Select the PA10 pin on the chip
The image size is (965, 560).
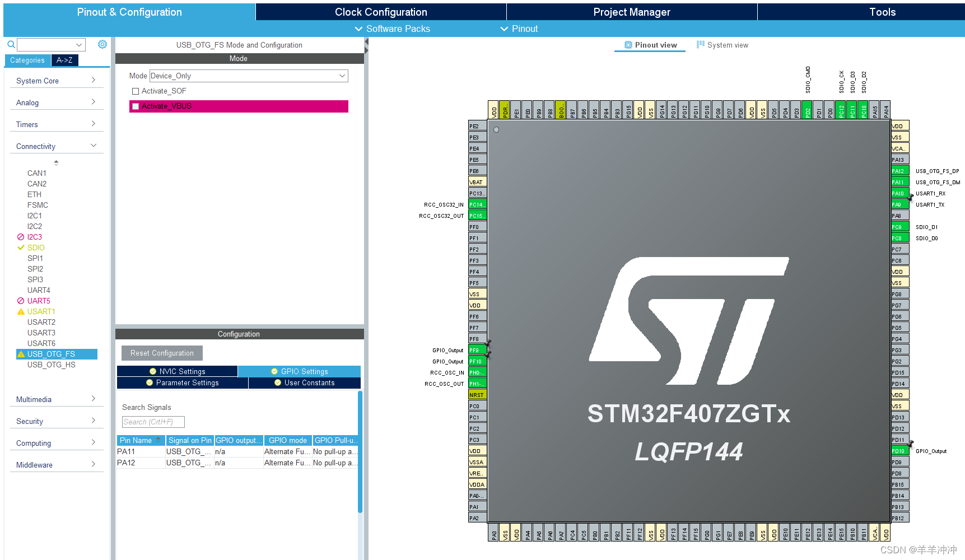tap(899, 193)
